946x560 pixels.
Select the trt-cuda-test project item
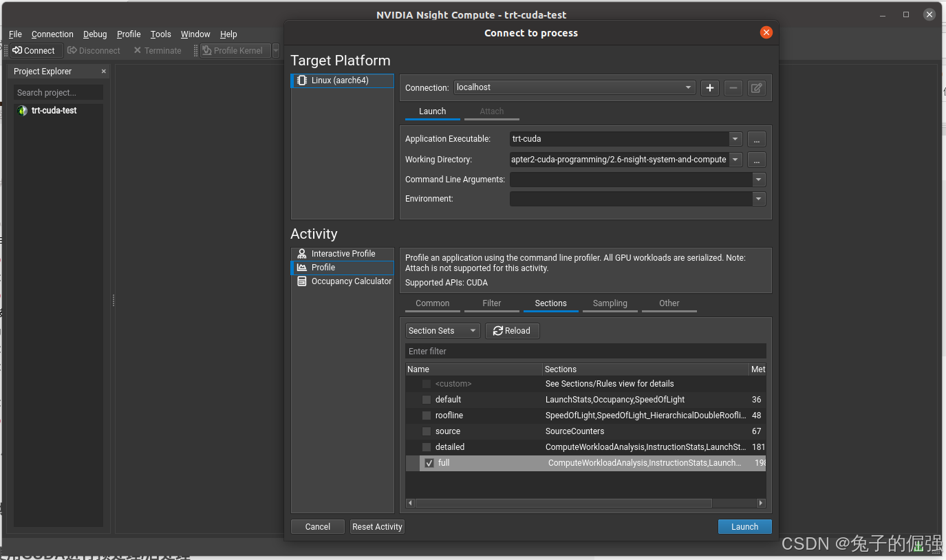pos(54,110)
